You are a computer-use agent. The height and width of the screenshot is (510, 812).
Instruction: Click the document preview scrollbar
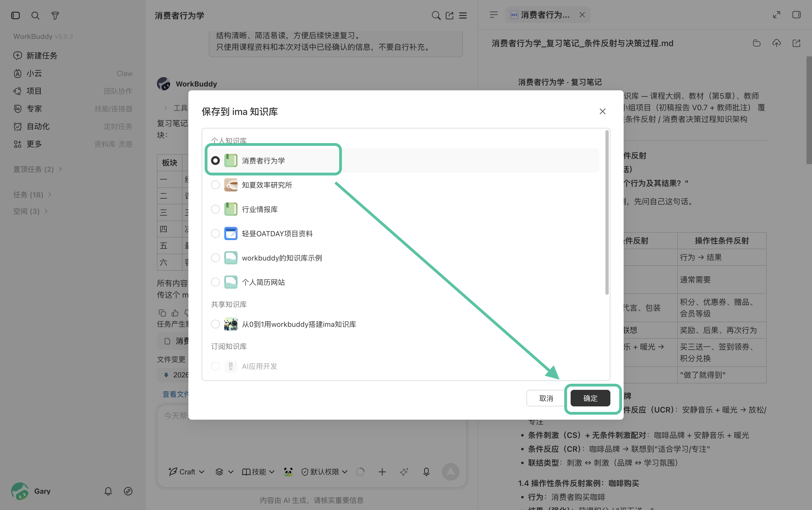click(x=809, y=110)
